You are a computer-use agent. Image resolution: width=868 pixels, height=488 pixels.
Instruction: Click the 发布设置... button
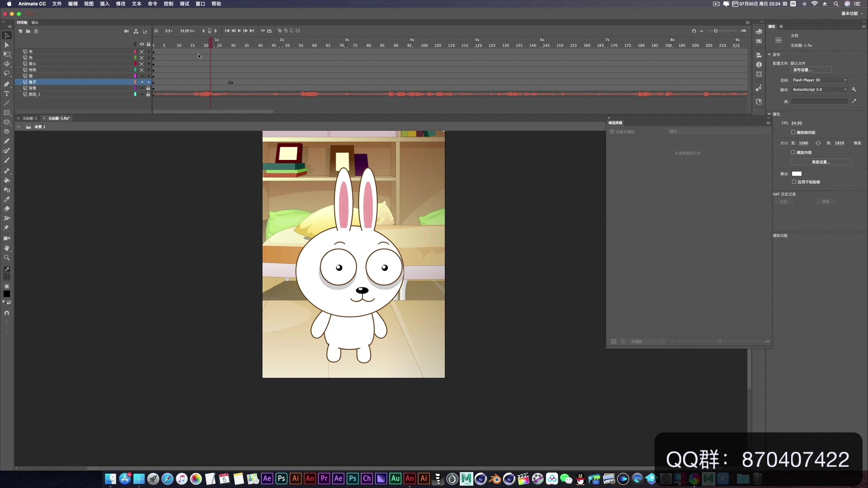pos(811,70)
